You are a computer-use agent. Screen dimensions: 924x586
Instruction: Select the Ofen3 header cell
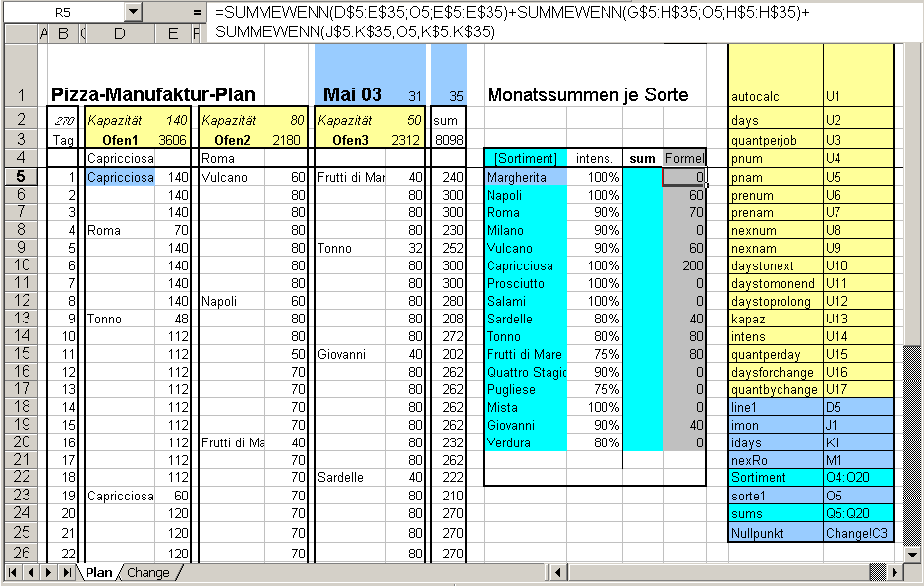[350, 140]
